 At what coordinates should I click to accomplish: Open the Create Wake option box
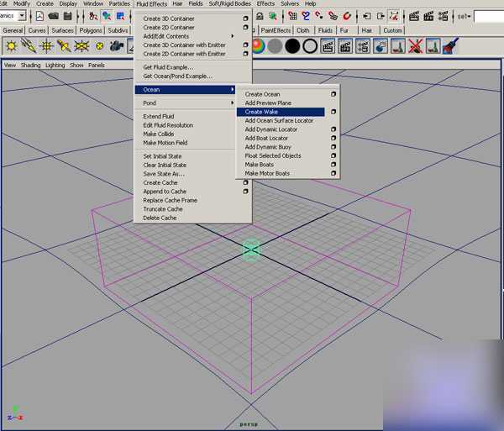click(x=333, y=112)
